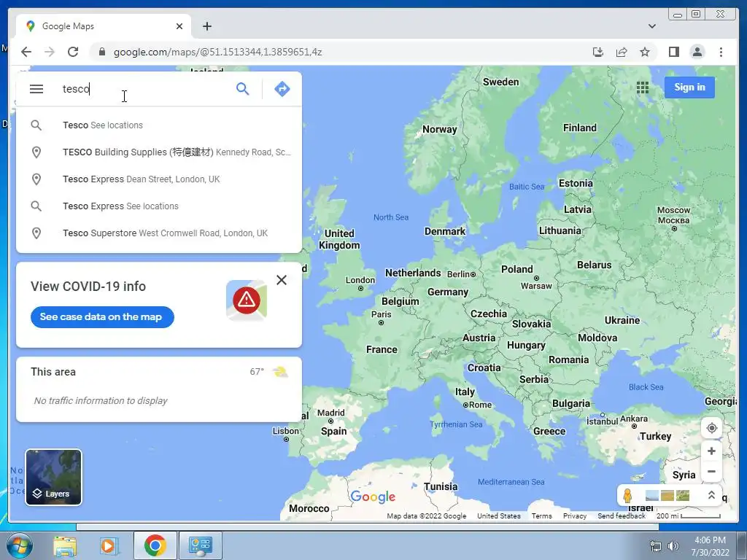Click the Chrome taskbar button
The image size is (747, 560).
pyautogui.click(x=155, y=545)
